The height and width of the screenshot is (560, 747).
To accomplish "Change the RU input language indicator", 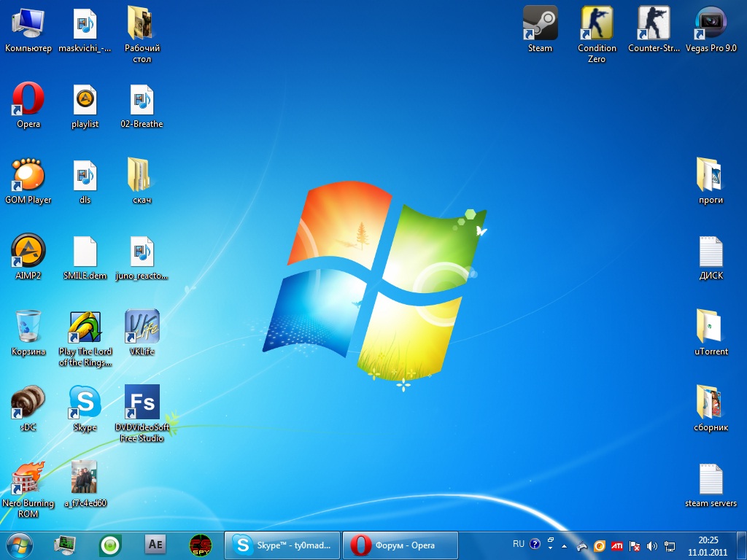I will point(519,544).
